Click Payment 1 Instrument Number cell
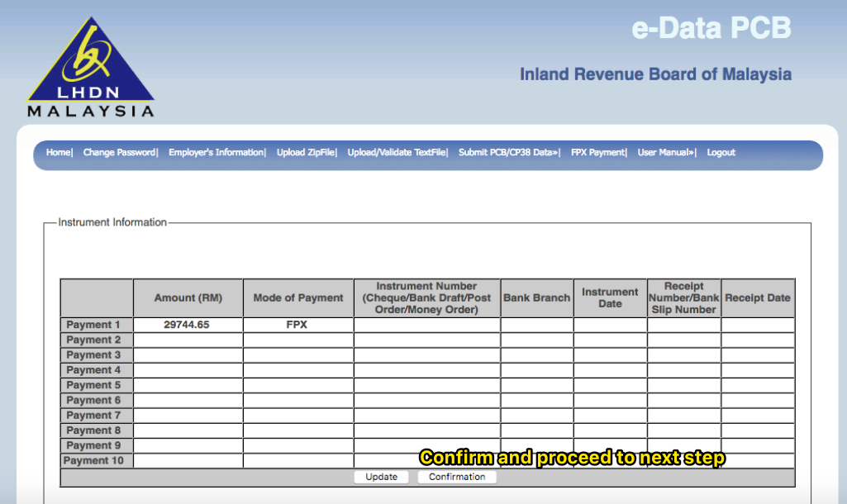This screenshot has width=847, height=504. [x=426, y=325]
